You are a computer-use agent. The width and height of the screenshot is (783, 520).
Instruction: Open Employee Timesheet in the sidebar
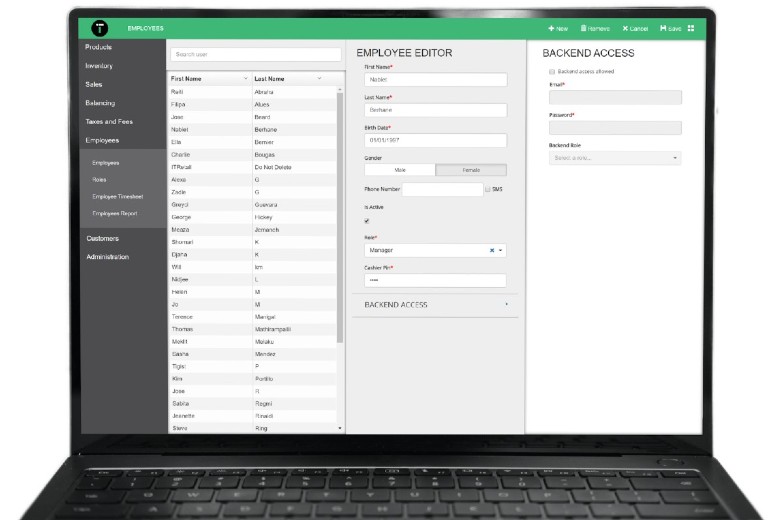(118, 196)
